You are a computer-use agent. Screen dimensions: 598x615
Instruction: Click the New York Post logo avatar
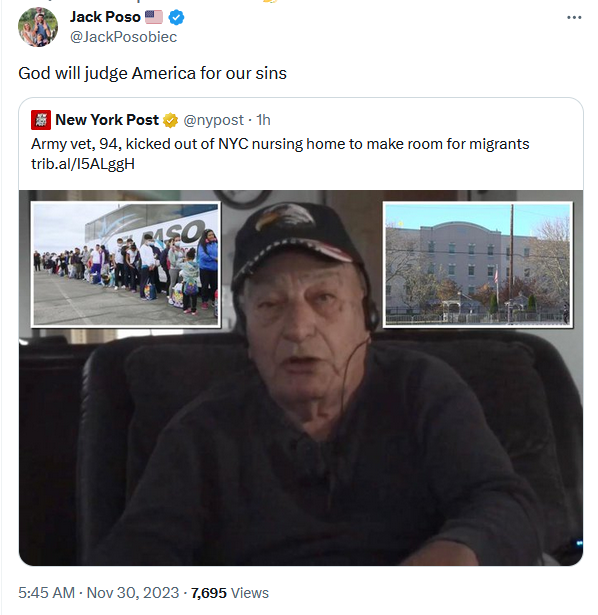(x=41, y=120)
